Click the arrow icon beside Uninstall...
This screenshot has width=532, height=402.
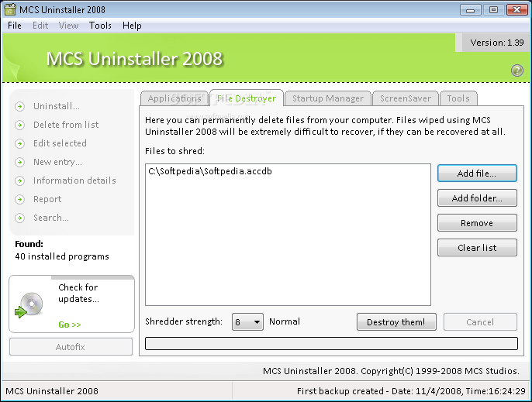(x=19, y=106)
